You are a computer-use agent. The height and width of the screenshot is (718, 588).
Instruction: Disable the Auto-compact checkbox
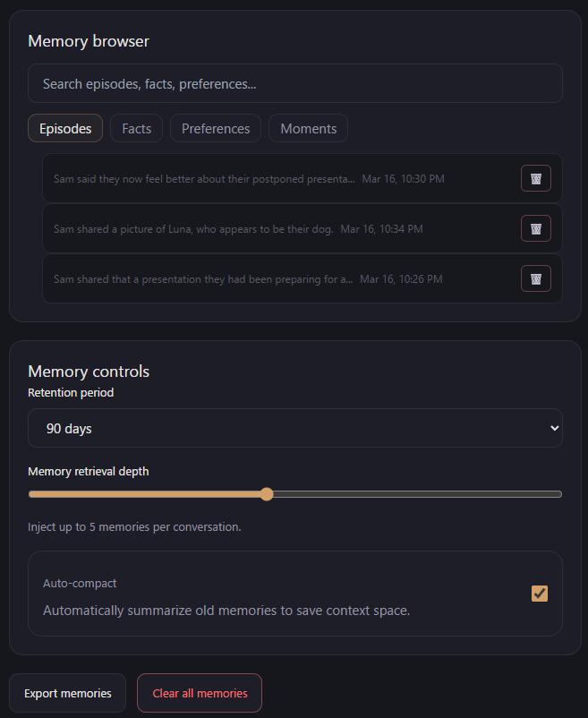539,594
